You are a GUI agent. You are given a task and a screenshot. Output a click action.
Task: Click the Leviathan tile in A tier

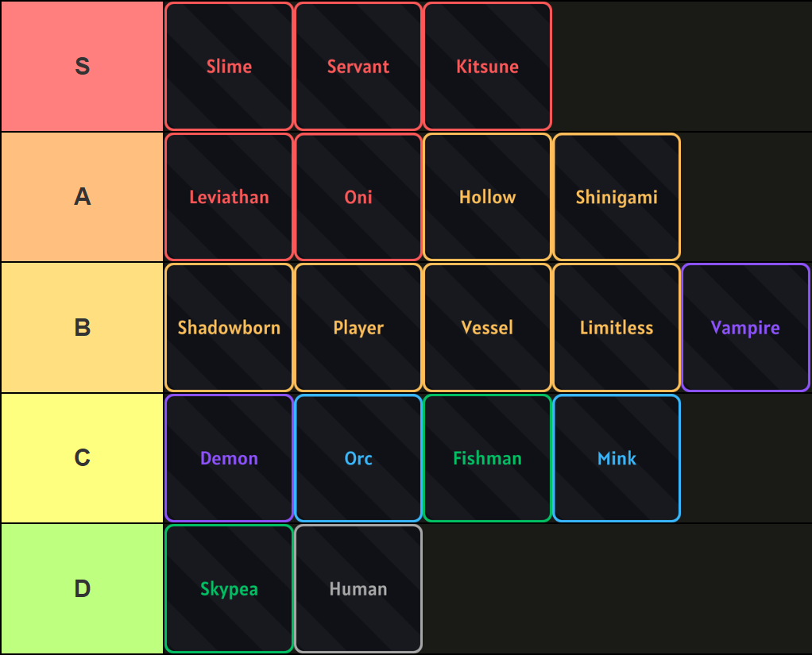pos(229,197)
